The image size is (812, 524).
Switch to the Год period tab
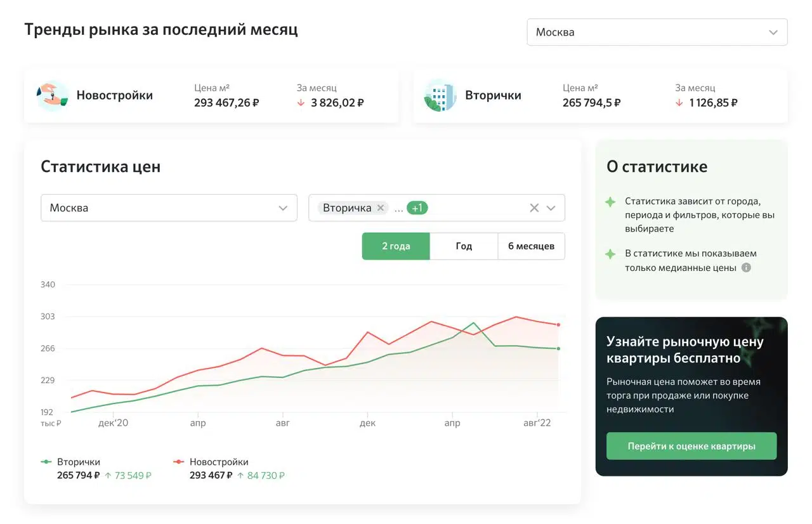pyautogui.click(x=464, y=246)
